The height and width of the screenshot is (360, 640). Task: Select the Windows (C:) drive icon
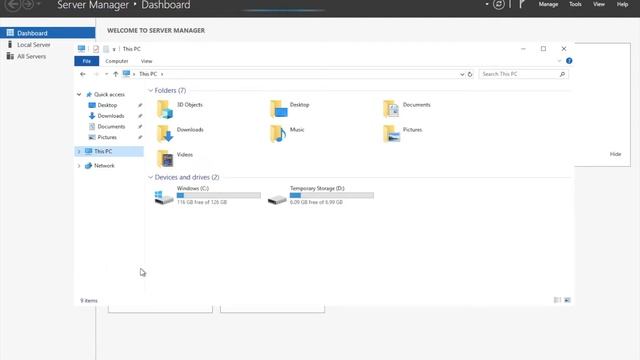(164, 197)
